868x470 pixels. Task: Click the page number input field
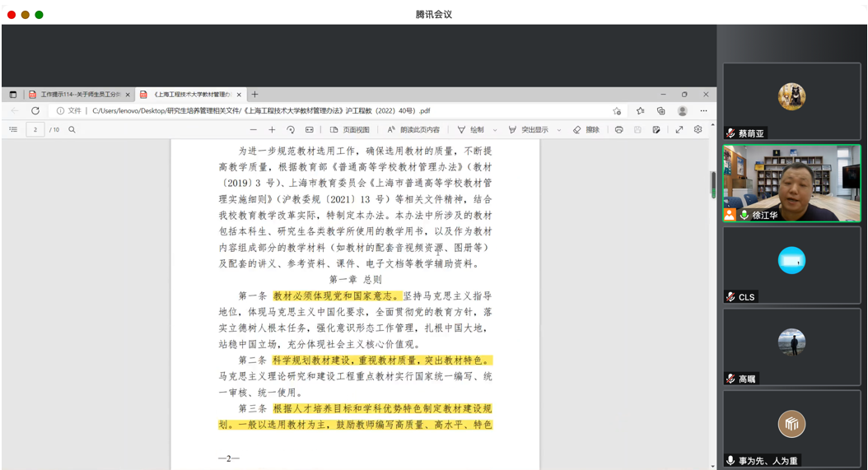click(35, 130)
